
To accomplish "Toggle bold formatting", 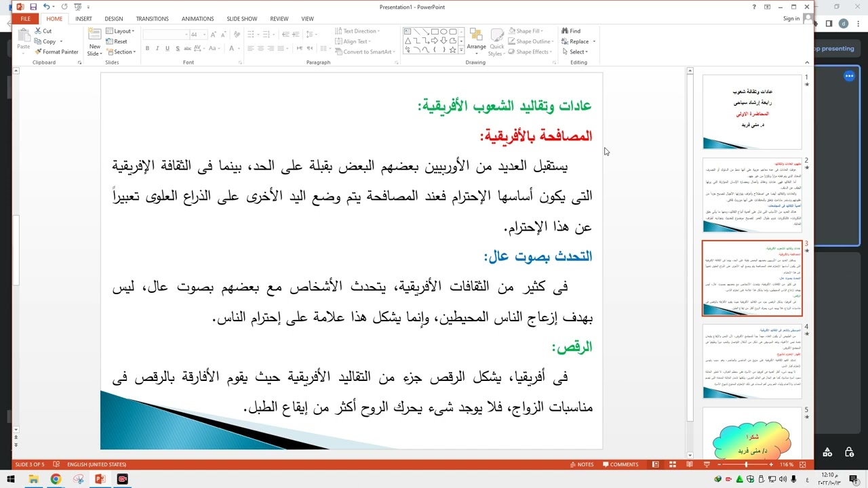I will tap(147, 48).
